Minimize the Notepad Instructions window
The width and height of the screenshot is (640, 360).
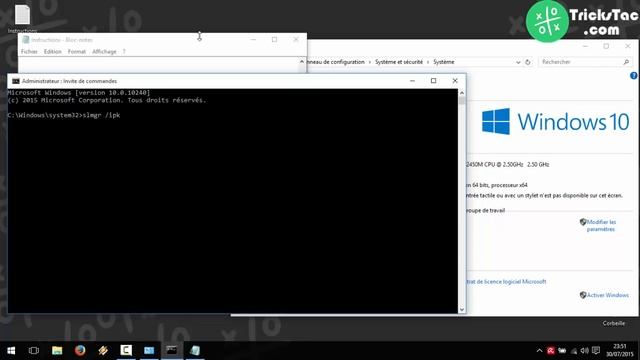[253, 40]
